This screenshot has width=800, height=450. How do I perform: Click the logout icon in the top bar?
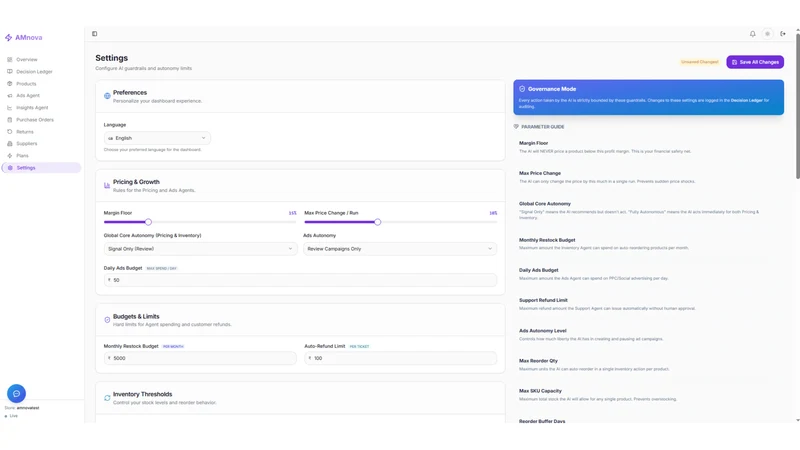783,34
